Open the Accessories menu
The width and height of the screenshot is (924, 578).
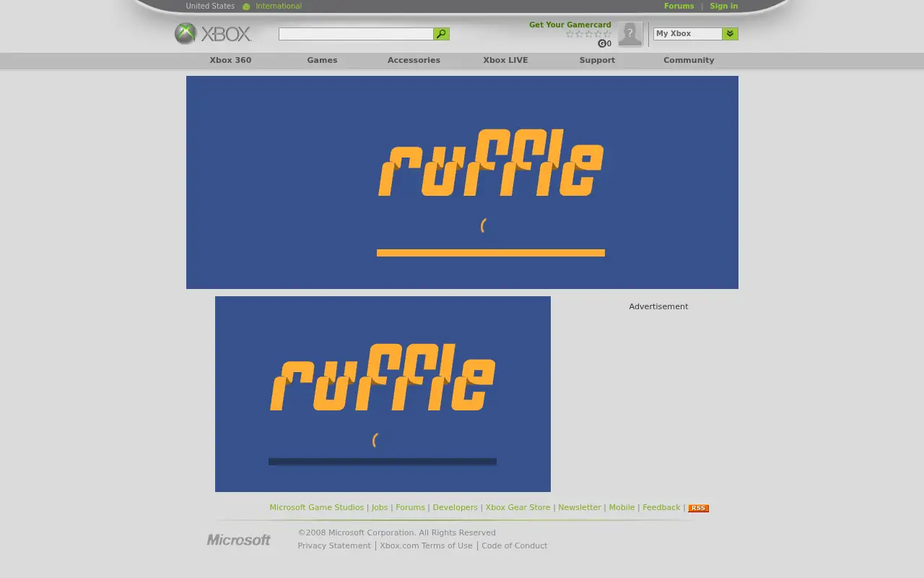414,61
